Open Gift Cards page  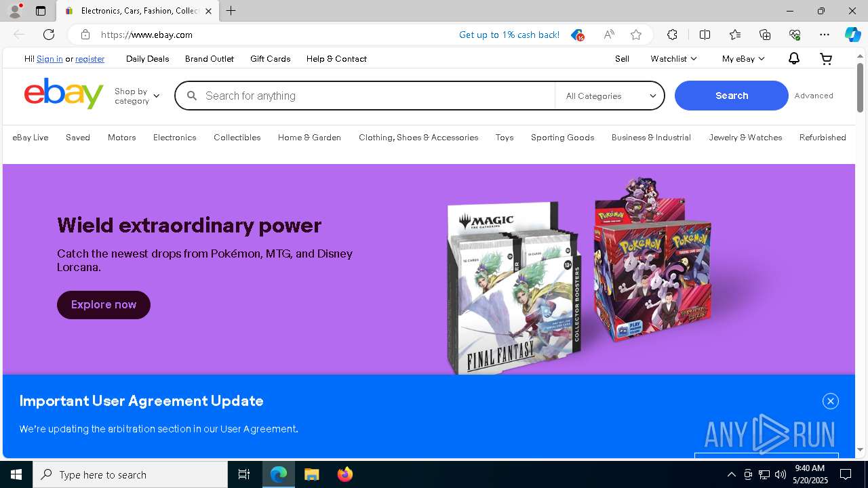(270, 59)
